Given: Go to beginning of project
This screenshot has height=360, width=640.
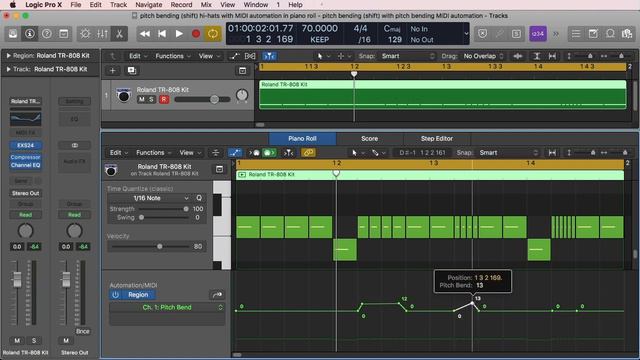Looking at the screenshot, I should [162, 33].
